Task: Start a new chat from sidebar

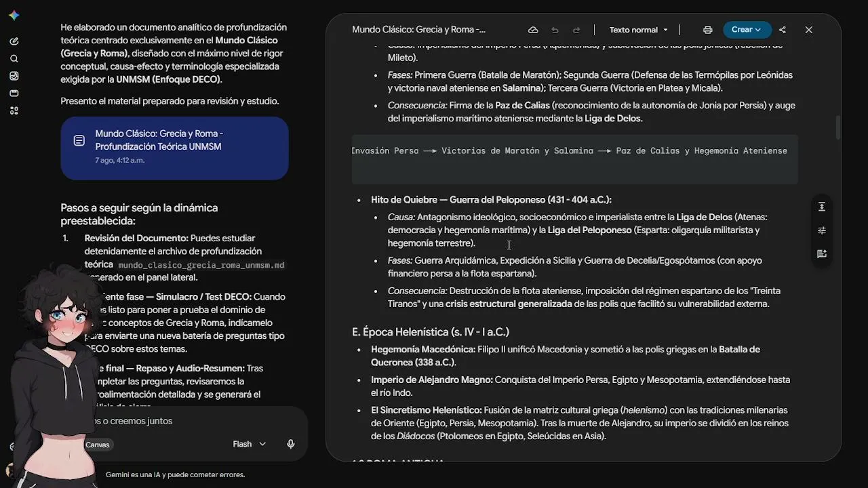Action: [14, 41]
